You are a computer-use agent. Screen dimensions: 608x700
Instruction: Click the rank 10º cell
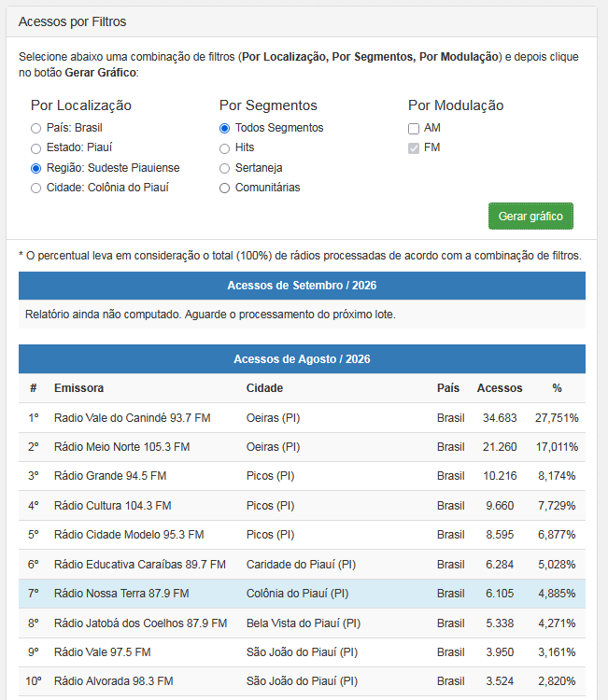(x=34, y=681)
